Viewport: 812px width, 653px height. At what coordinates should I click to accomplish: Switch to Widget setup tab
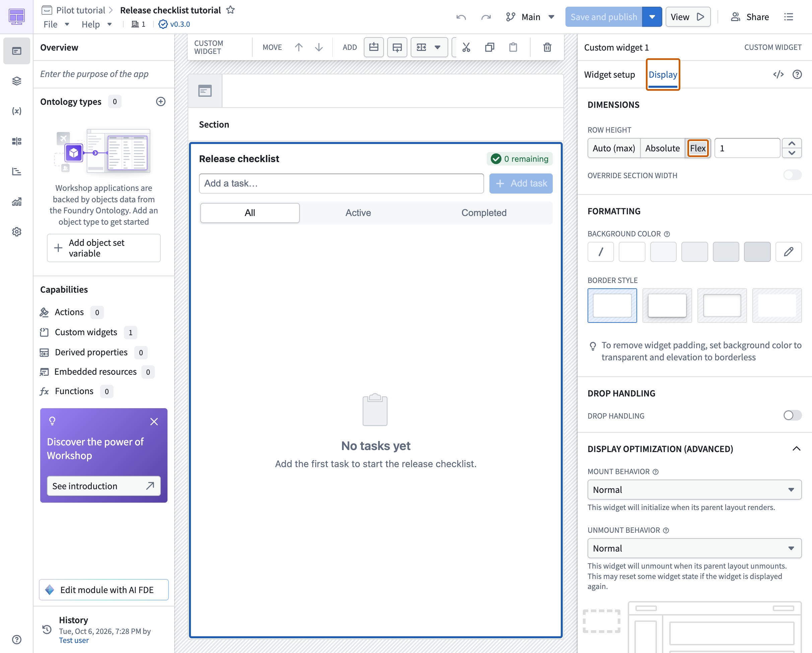609,75
